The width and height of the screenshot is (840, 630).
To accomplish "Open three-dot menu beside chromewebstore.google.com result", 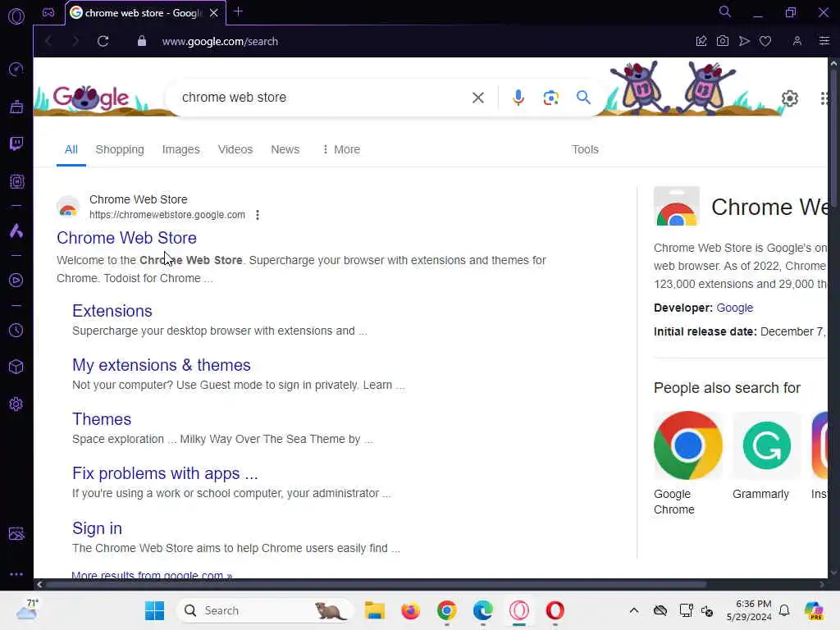I will pyautogui.click(x=258, y=215).
